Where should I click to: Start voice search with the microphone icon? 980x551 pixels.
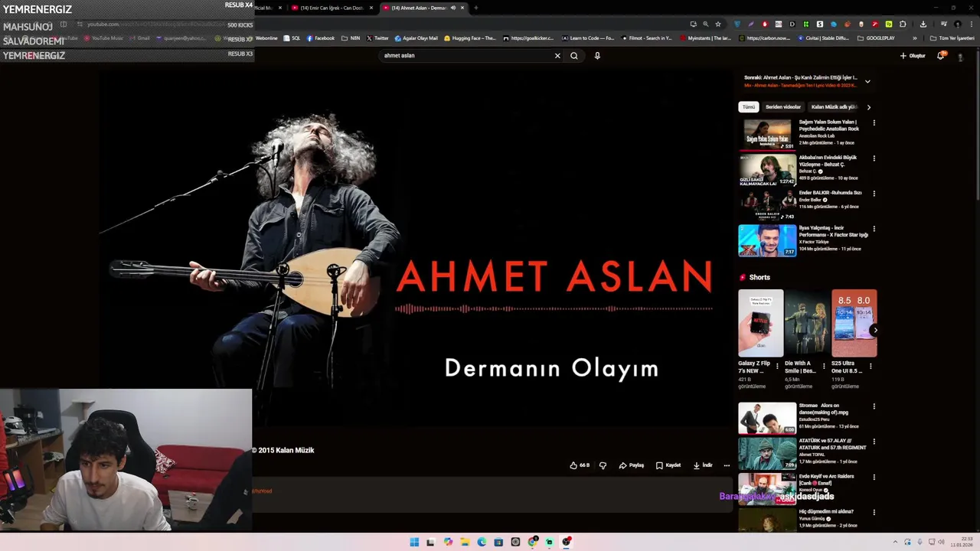pyautogui.click(x=597, y=55)
